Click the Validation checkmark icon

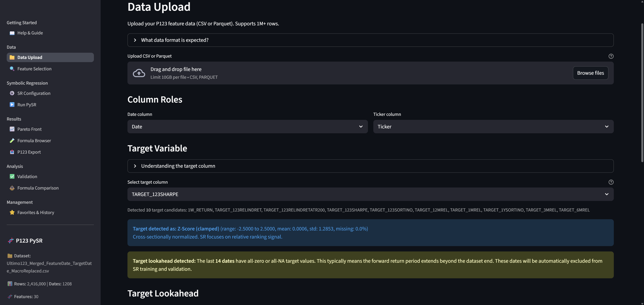(x=12, y=176)
